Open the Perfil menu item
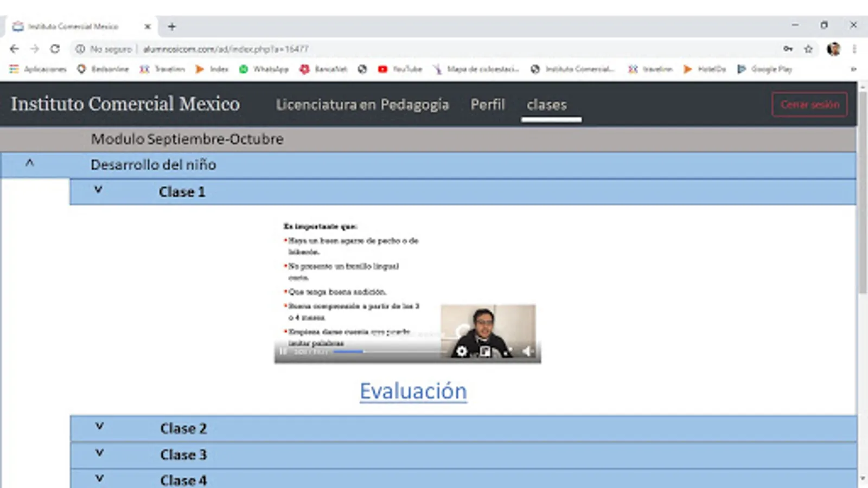This screenshot has height=488, width=868. coord(488,105)
